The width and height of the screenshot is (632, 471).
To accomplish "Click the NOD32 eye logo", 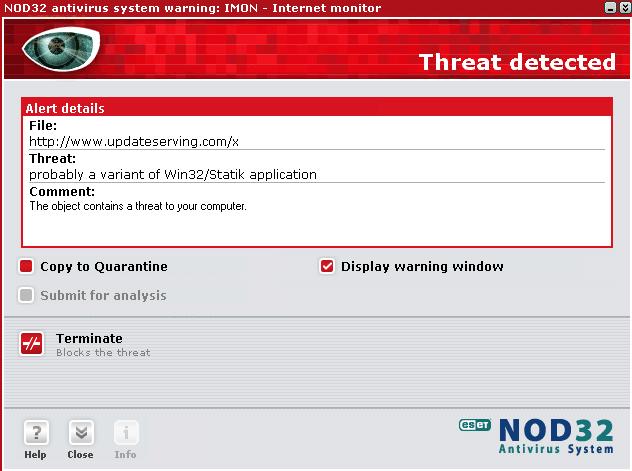I will (61, 49).
